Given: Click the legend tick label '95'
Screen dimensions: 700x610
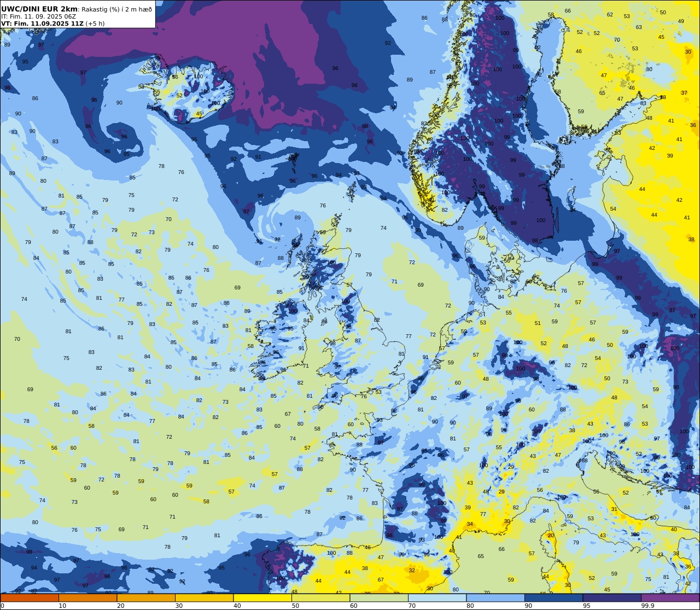Looking at the screenshot, I should (587, 606).
